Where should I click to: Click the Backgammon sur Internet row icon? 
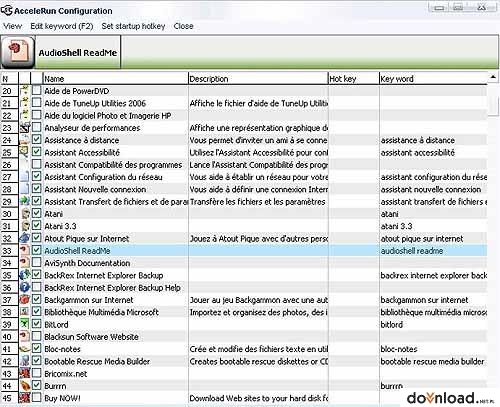click(x=25, y=299)
